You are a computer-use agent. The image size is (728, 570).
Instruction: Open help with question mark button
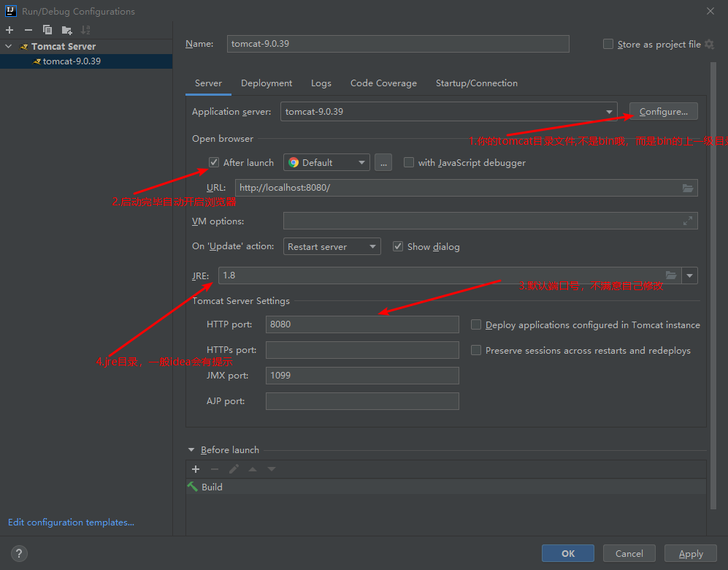(19, 553)
